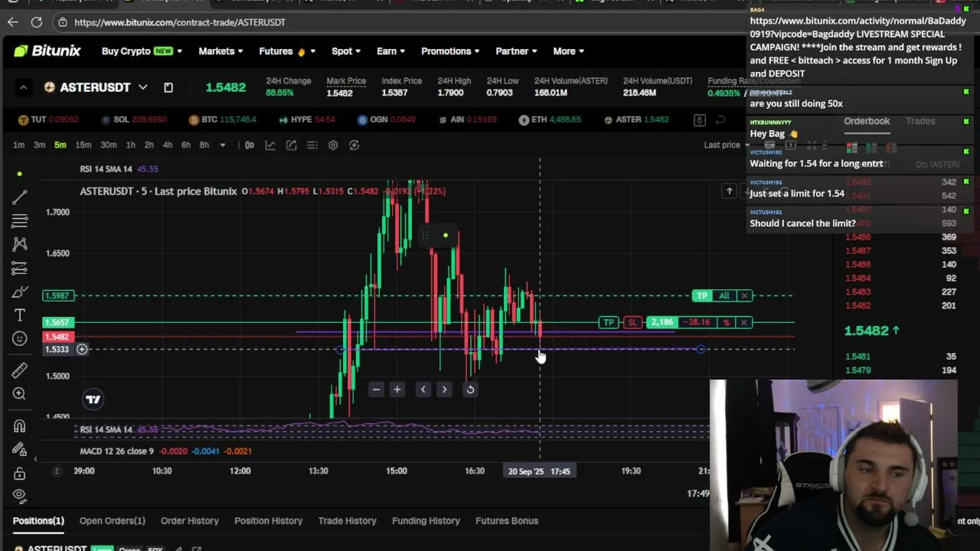Toggle stay in drawing mode
The image size is (980, 551).
[x=20, y=450]
